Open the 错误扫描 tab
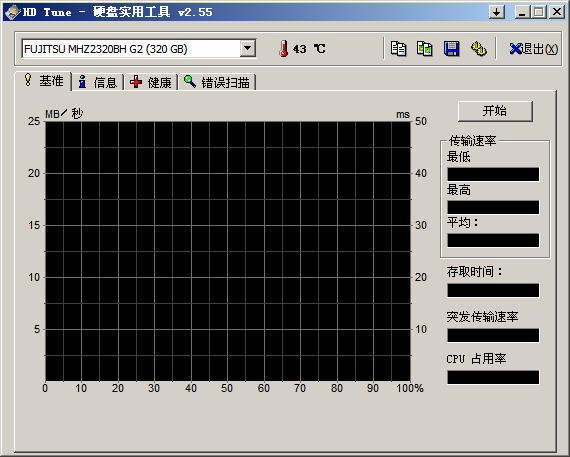This screenshot has width=570, height=457. [x=217, y=82]
